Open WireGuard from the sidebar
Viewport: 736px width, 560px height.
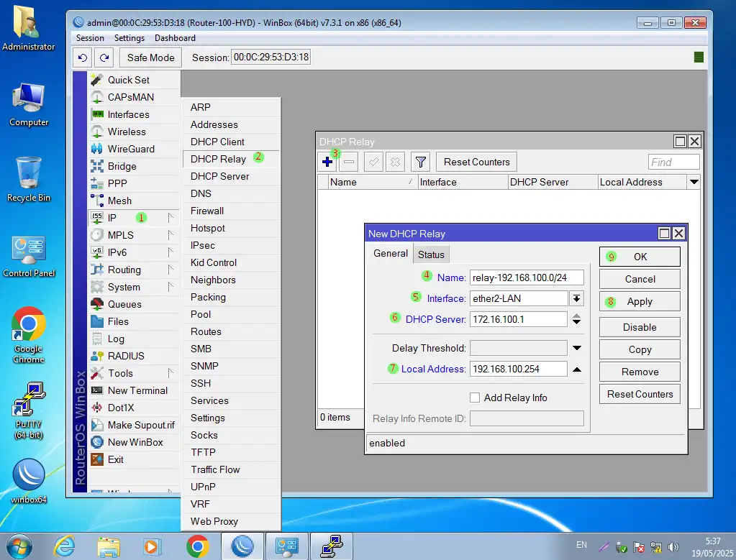130,149
